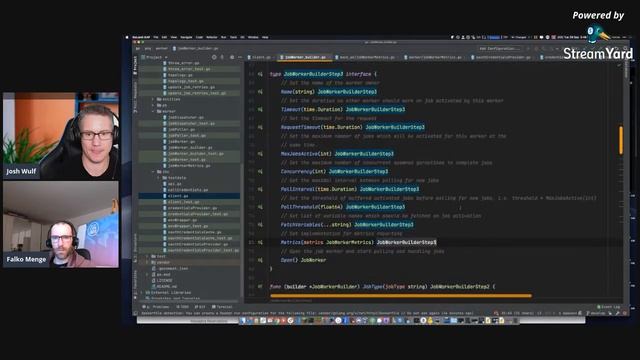Click gutter icon beside PollThreshold(float64) method
Image resolution: width=640 pixels, height=360 pixels.
[260, 207]
